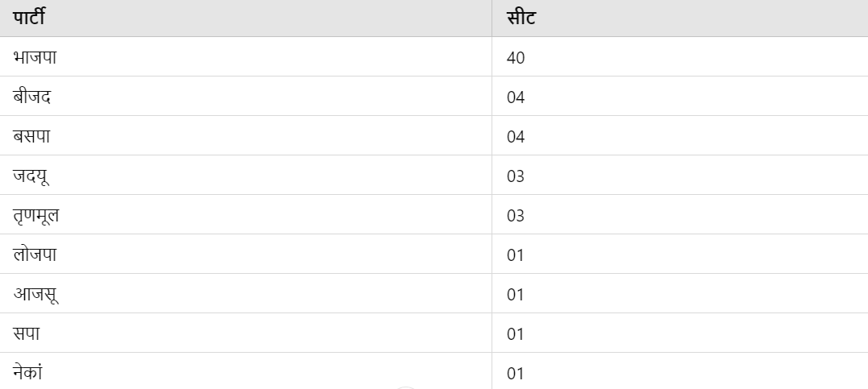The image size is (868, 389).
Task: Click the सीट column header
Action: tap(680, 19)
